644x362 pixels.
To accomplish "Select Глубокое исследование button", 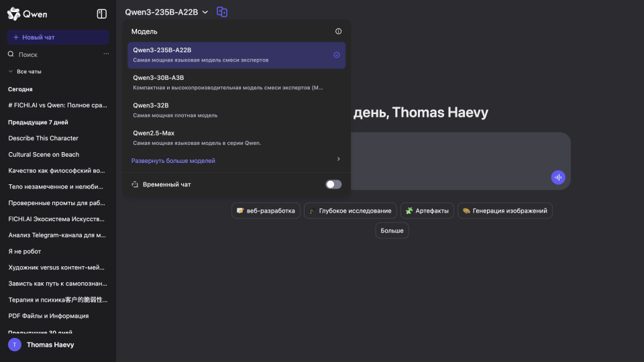I will 350,210.
